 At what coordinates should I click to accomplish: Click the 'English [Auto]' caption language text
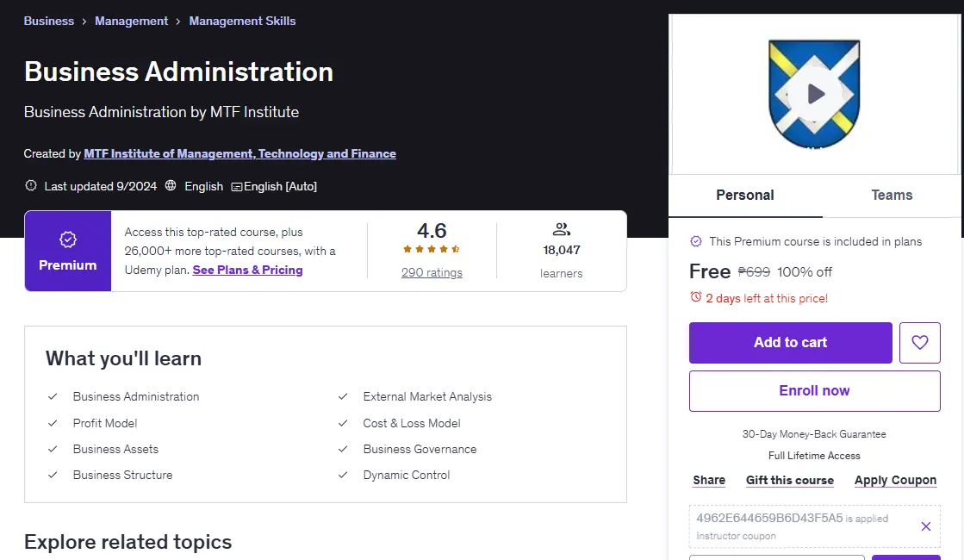pos(280,186)
